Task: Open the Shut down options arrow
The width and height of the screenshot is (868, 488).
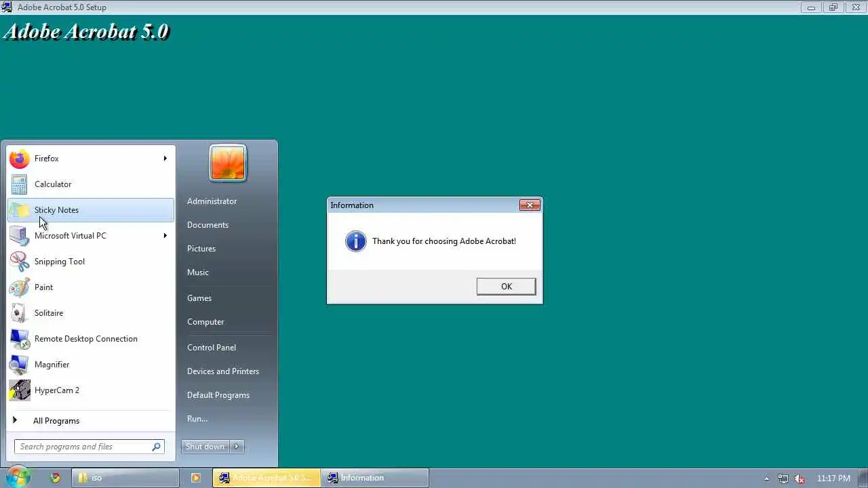Action: tap(237, 447)
